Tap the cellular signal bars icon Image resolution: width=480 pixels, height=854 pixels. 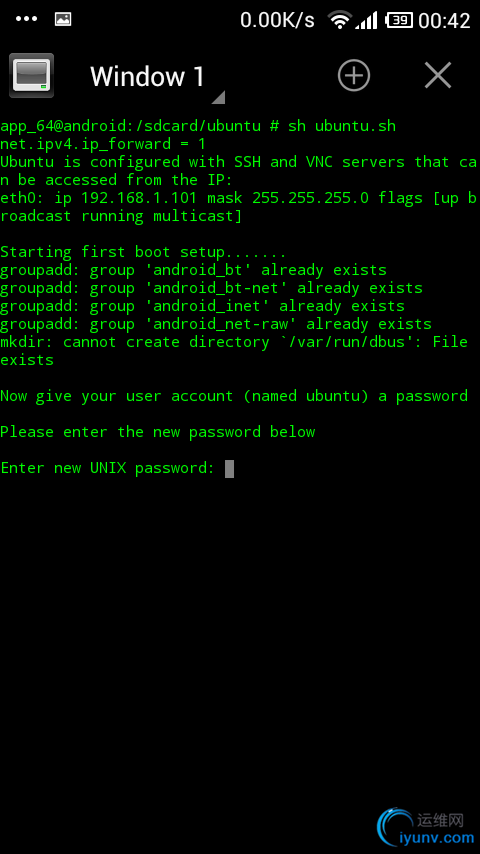pos(366,21)
